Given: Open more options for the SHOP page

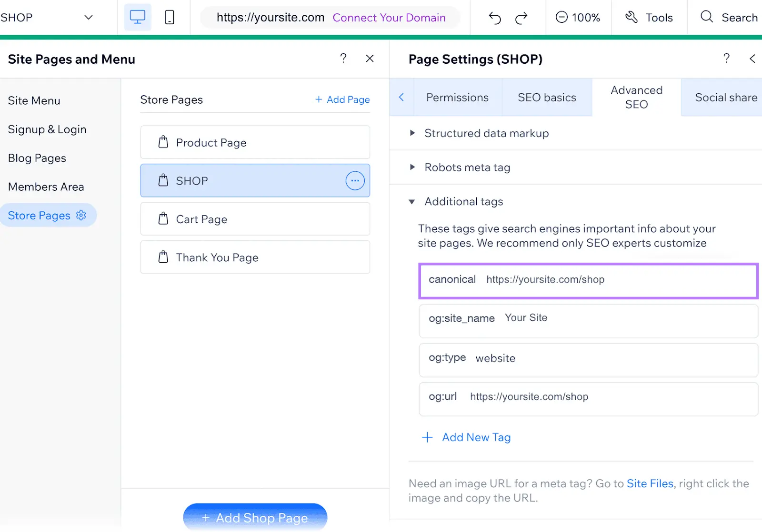Looking at the screenshot, I should 355,180.
